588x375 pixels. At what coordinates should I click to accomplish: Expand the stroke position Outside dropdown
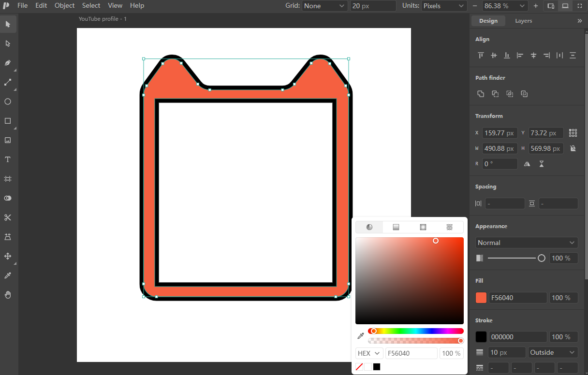553,352
